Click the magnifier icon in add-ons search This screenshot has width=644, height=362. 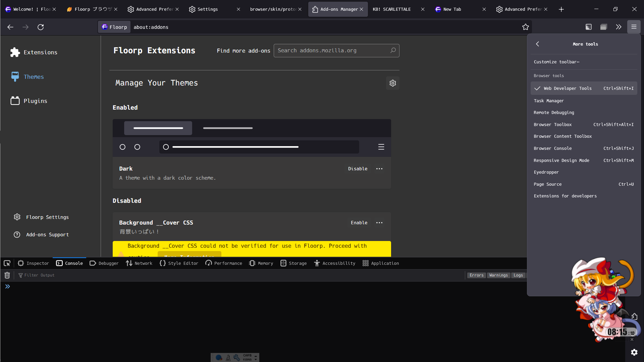(x=393, y=51)
